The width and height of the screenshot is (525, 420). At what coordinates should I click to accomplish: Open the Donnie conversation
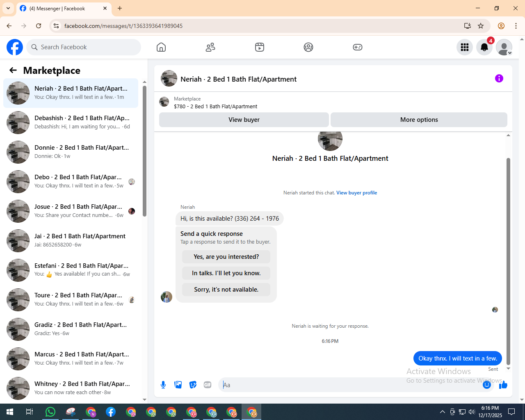coord(71,152)
